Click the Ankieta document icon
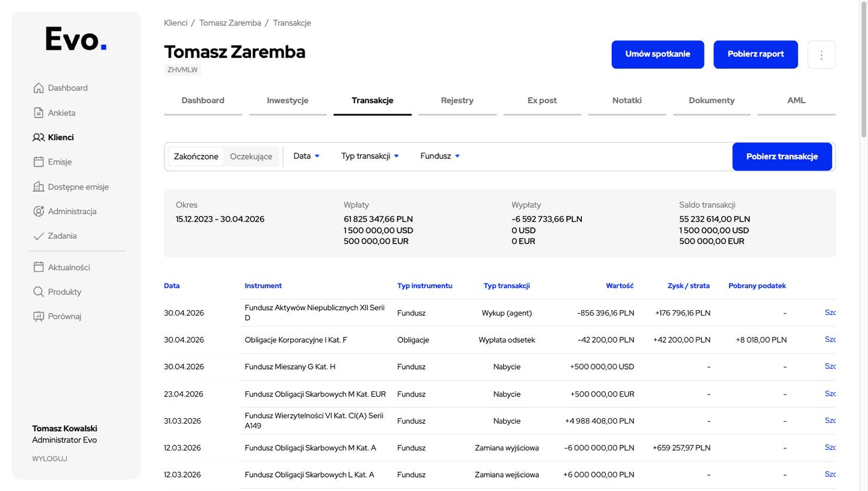 [39, 113]
